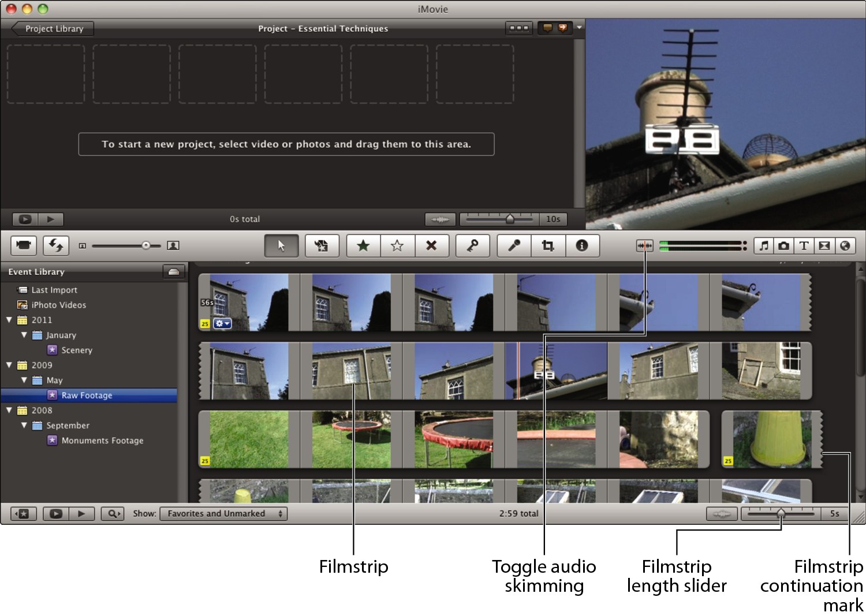This screenshot has height=616, width=866.
Task: Collapse the May month group
Action: 24,380
